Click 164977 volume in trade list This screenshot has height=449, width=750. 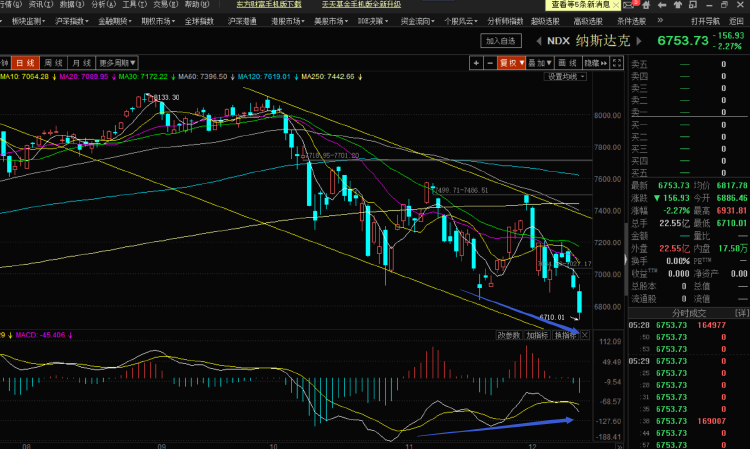pyautogui.click(x=711, y=325)
